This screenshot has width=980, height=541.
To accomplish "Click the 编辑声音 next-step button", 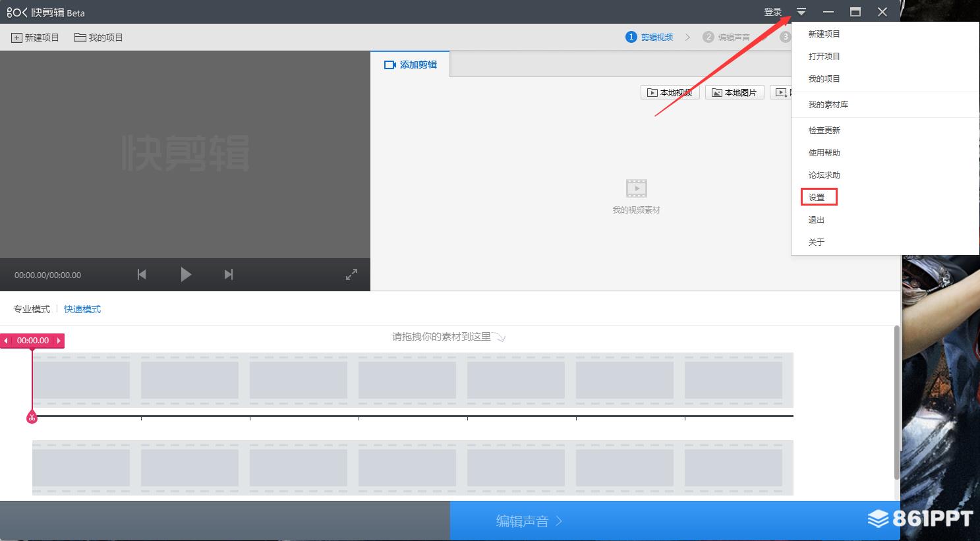I will 675,521.
